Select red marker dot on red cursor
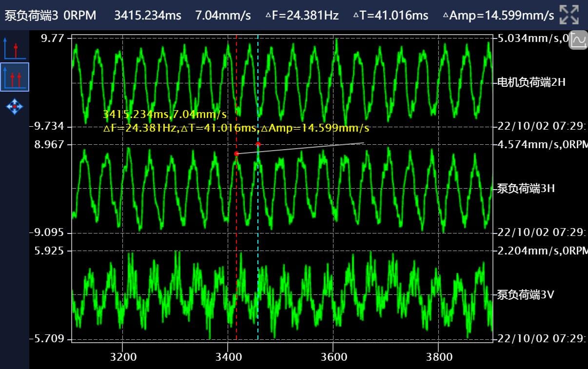588x369 pixels. tap(236, 154)
